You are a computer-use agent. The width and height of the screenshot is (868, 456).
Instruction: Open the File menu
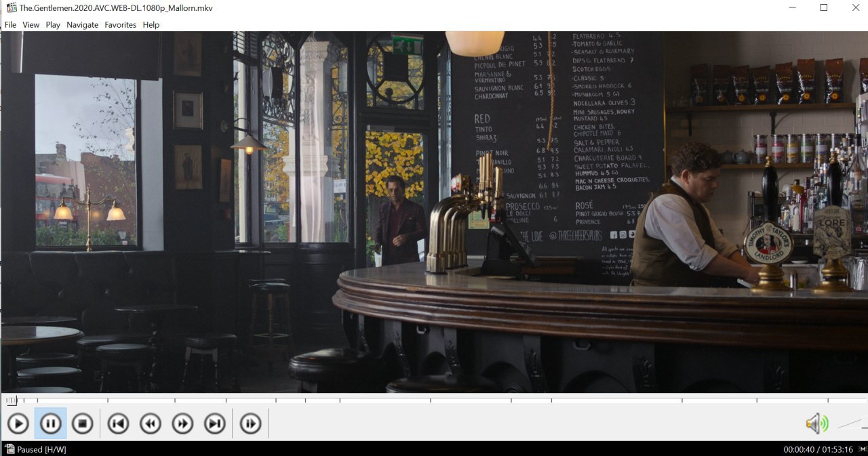click(10, 24)
